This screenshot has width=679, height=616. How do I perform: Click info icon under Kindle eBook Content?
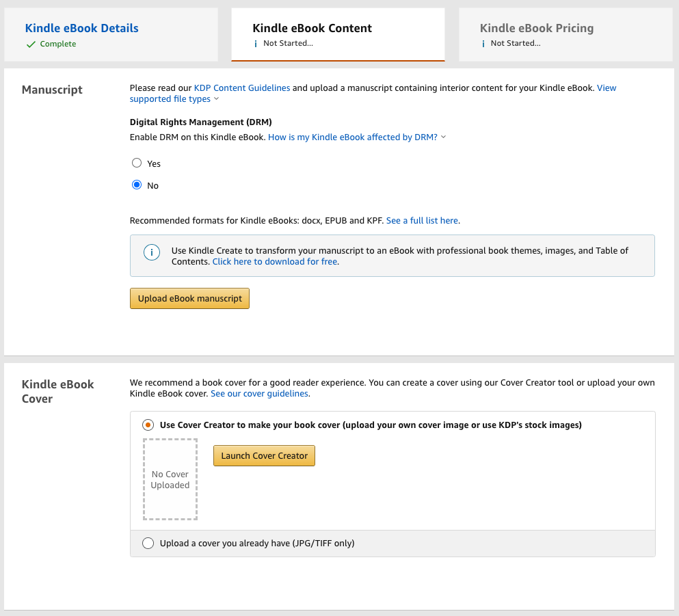pyautogui.click(x=256, y=44)
